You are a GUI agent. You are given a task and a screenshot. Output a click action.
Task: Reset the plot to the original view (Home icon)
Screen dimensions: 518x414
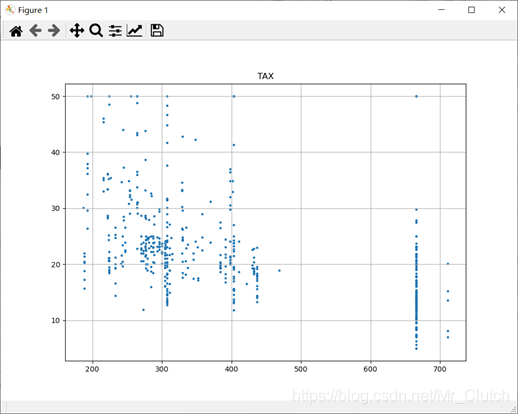(x=16, y=31)
